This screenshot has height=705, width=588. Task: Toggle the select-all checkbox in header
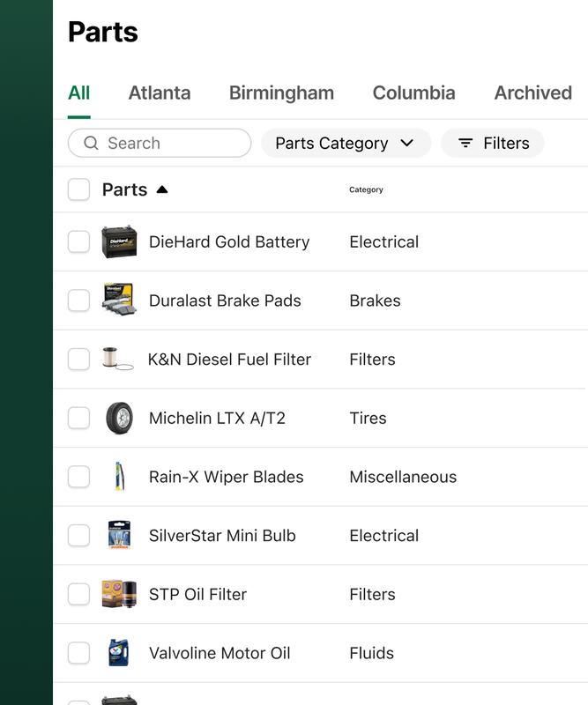pos(78,189)
